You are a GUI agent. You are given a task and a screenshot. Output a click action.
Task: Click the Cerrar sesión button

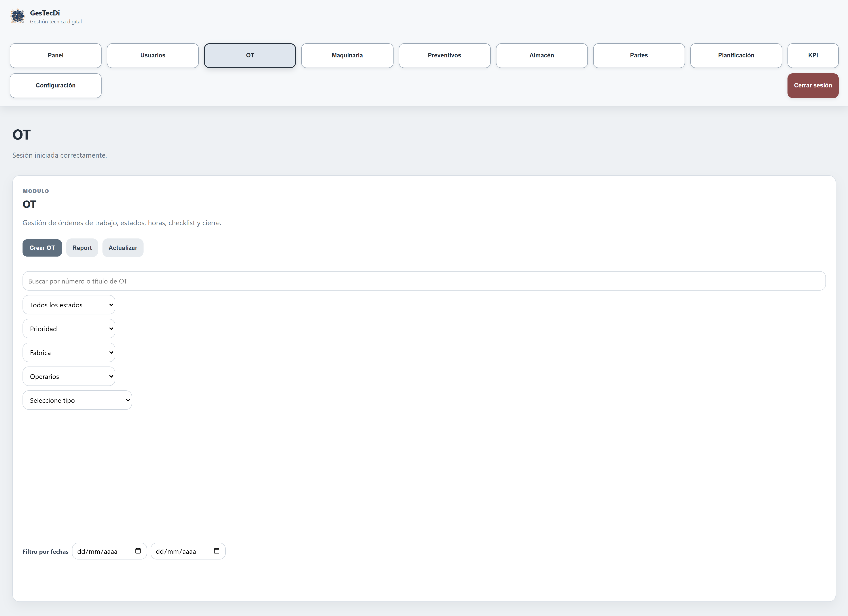(813, 86)
